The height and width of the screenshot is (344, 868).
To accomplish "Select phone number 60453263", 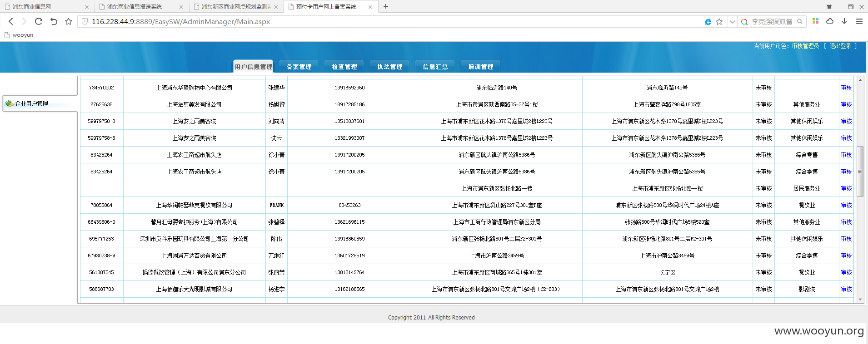I will 349,205.
